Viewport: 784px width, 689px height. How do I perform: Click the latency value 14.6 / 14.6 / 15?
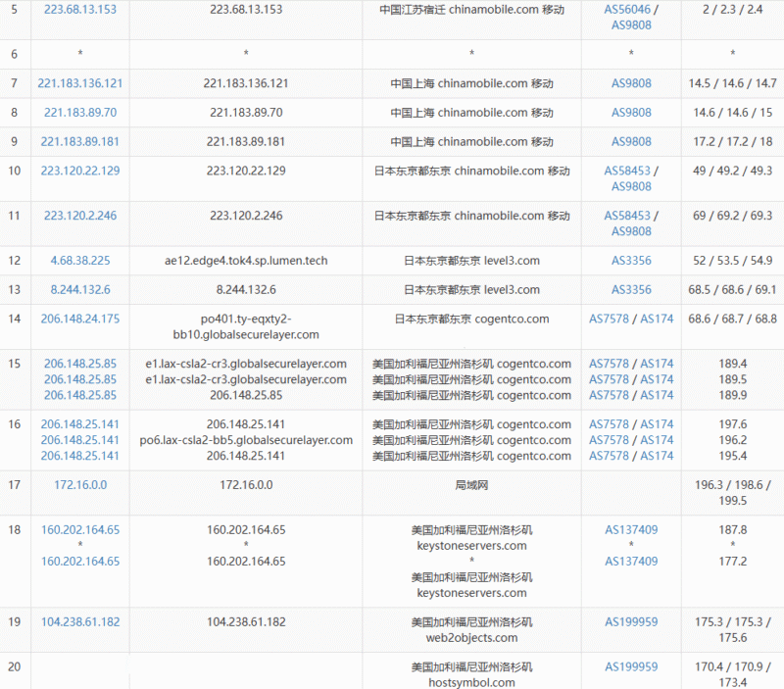(732, 113)
